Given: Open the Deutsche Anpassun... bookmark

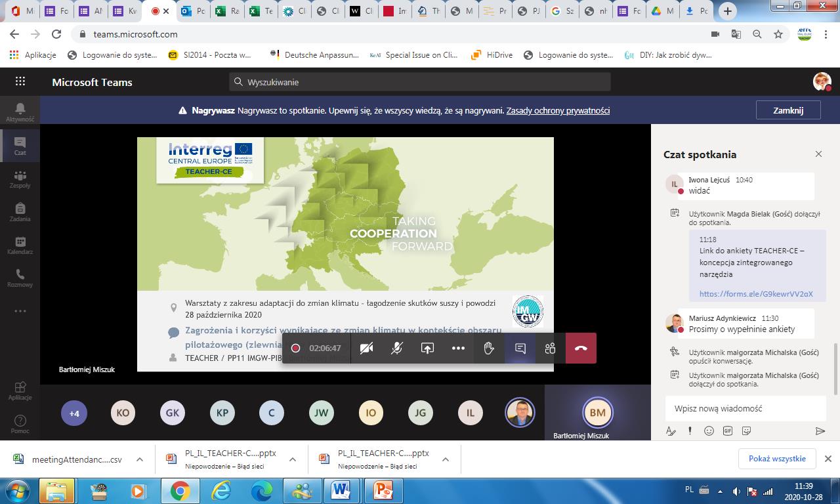Looking at the screenshot, I should (314, 55).
